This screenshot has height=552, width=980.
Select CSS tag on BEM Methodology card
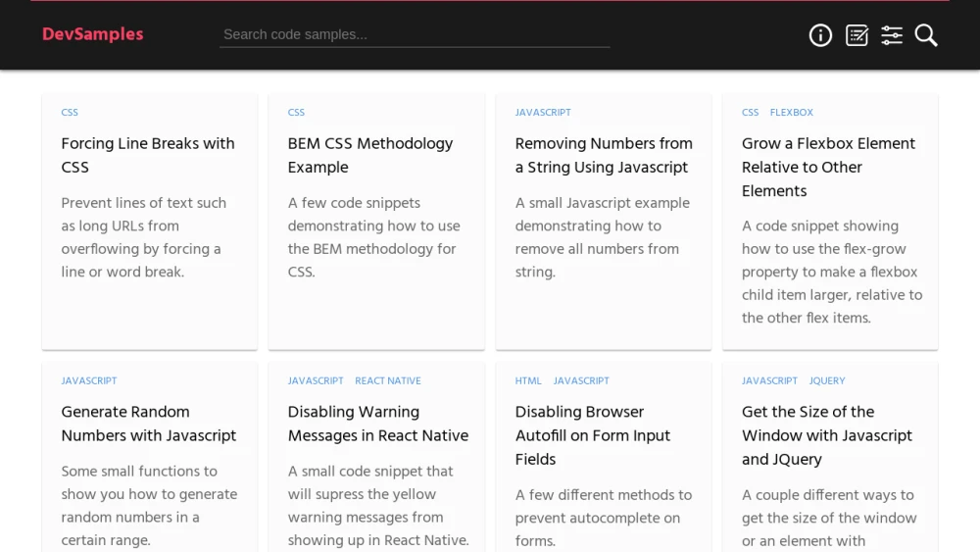296,113
